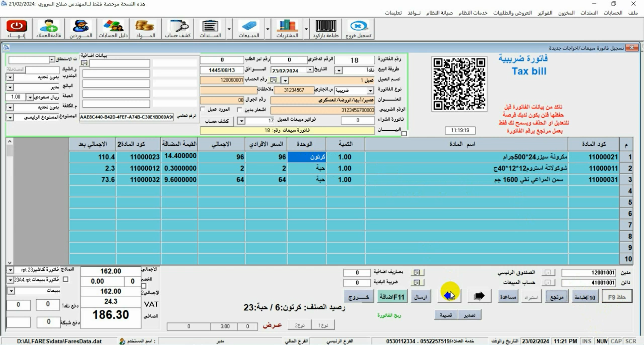This screenshot has width=644, height=345.
Task: Open the فواتير مبيعات العميل dropdown
Action: (x=241, y=121)
